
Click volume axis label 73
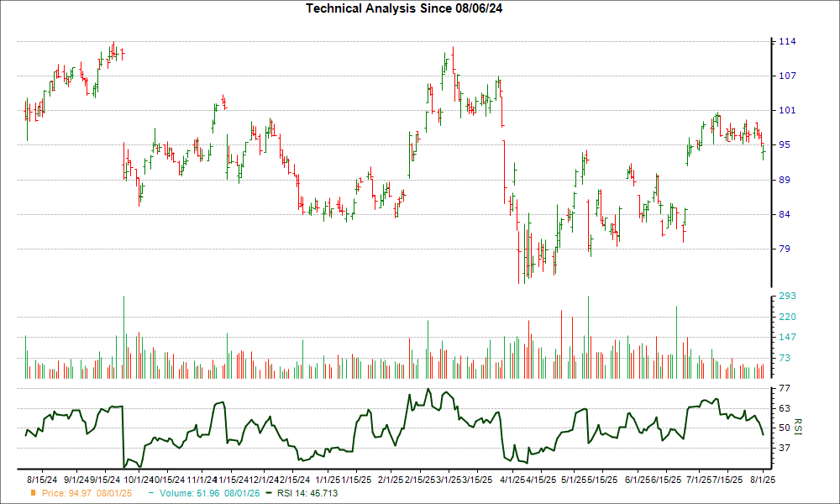tap(785, 358)
